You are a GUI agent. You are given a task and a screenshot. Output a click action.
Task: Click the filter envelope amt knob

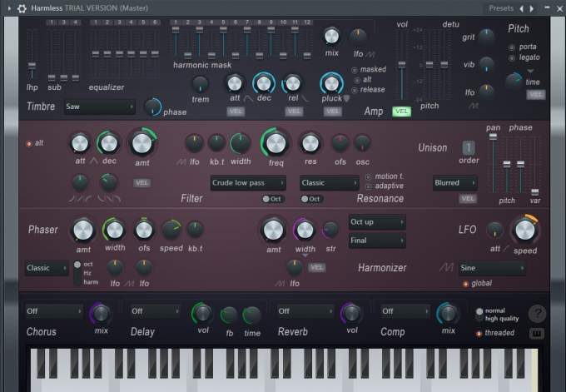[142, 143]
